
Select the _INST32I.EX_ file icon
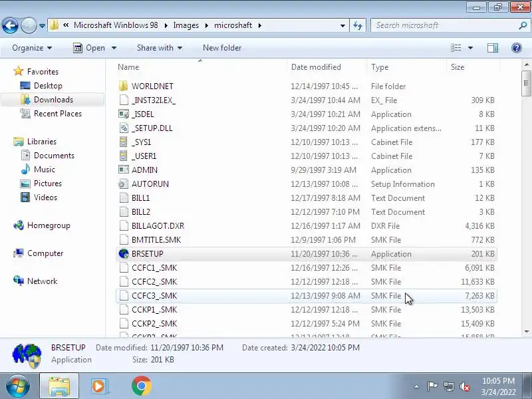click(124, 100)
